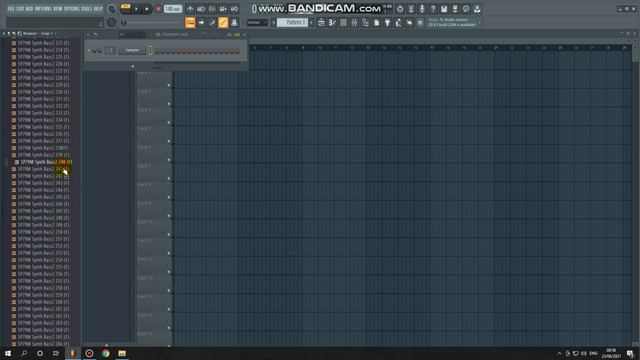Open help with the question mark icon
This screenshot has width=640, height=360.
433,9
